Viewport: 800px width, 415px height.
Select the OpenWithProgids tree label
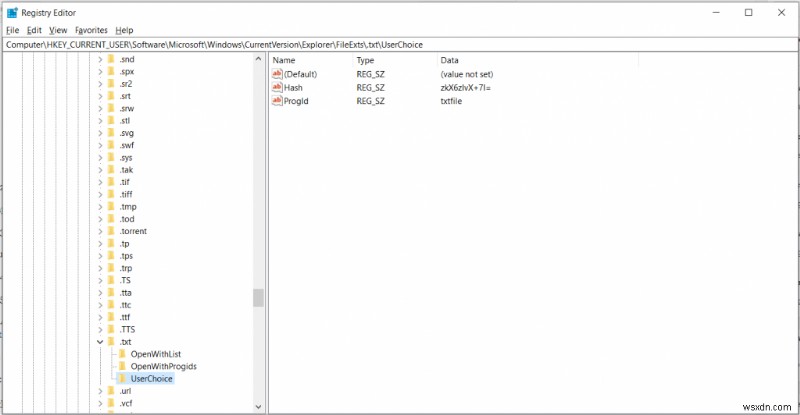click(x=163, y=366)
